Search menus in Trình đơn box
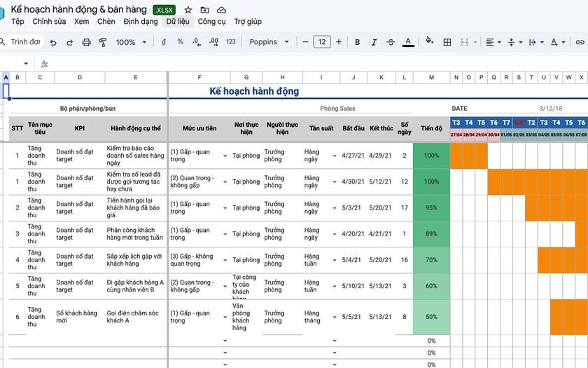The height and width of the screenshot is (368, 588). (22, 41)
